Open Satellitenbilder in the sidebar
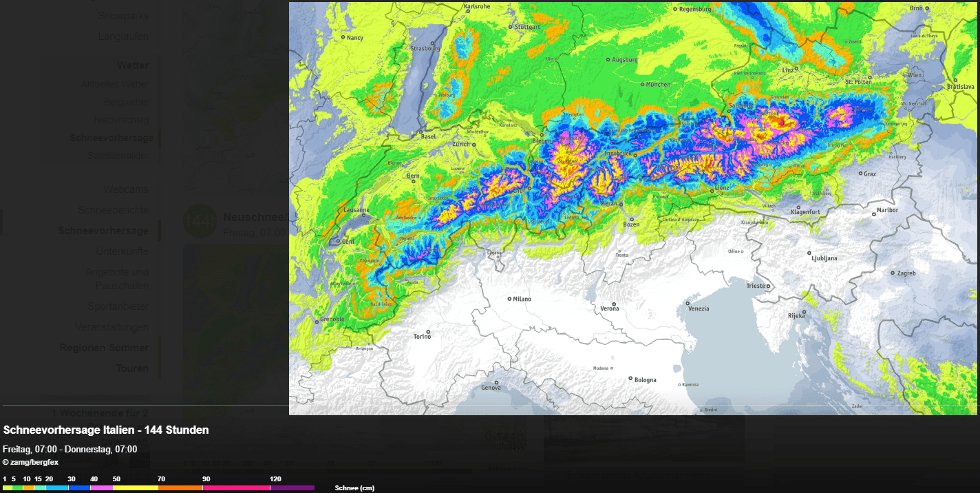This screenshot has width=980, height=493. point(118,156)
